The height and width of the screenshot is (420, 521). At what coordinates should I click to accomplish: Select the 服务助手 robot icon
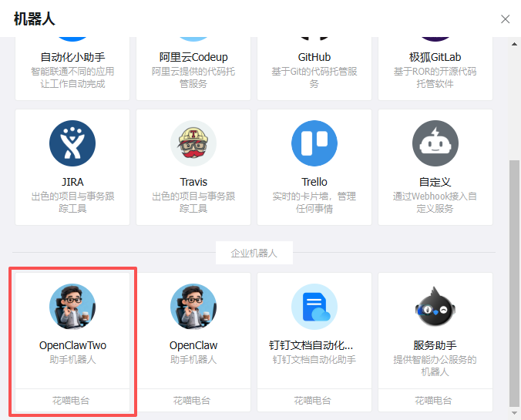click(x=435, y=307)
